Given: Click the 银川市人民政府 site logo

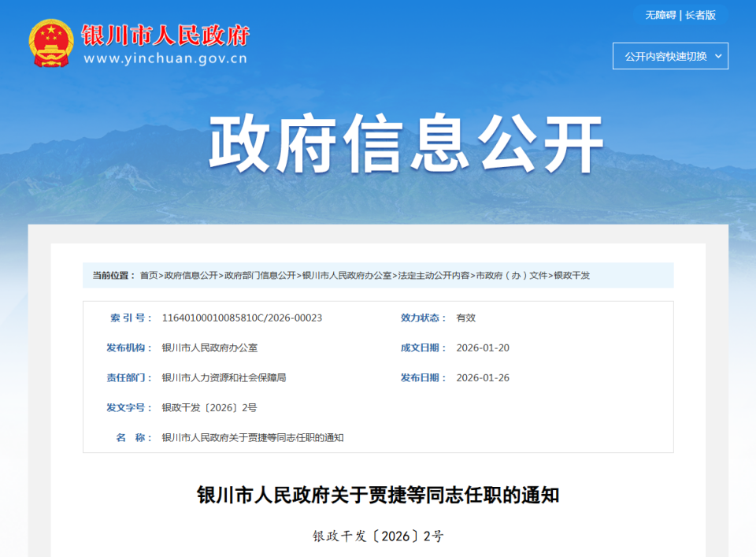Looking at the screenshot, I should [x=165, y=35].
